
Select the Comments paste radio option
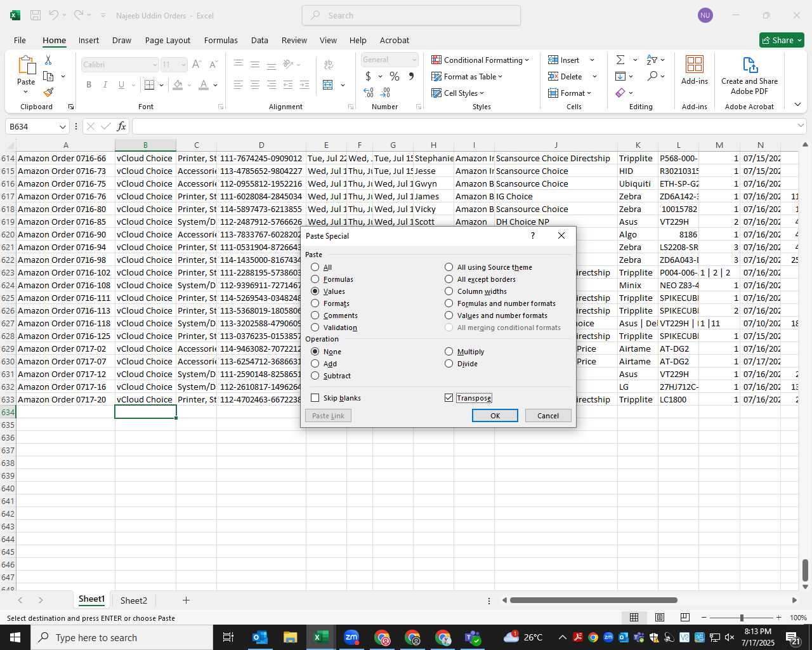pyautogui.click(x=315, y=315)
